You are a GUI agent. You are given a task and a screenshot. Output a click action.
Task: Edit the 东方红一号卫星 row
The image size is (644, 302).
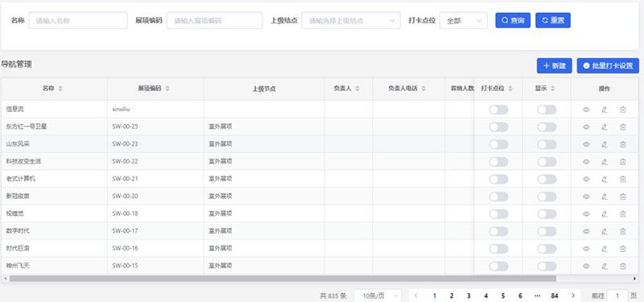pos(605,127)
